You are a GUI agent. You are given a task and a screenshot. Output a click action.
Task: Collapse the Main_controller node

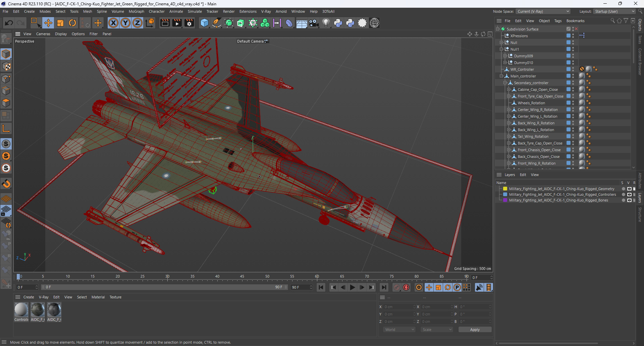[502, 76]
